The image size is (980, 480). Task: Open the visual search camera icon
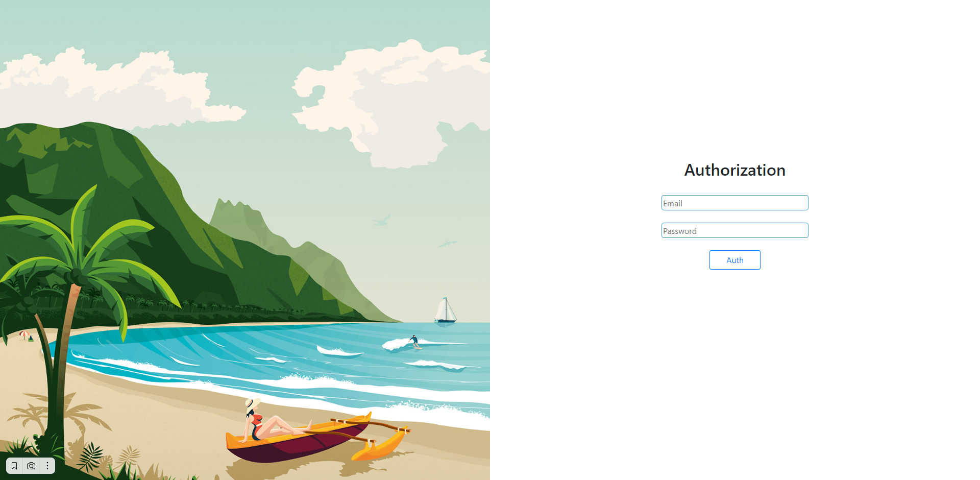[x=31, y=466]
